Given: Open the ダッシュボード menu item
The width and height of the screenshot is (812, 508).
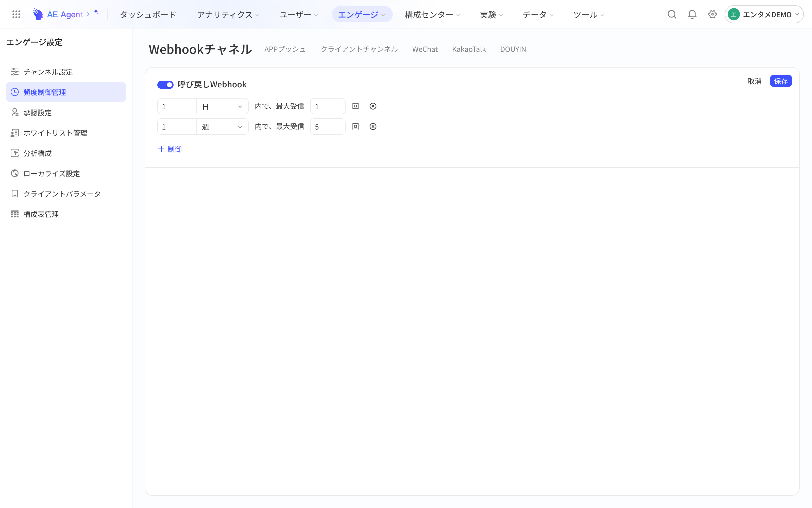Looking at the screenshot, I should click(148, 14).
